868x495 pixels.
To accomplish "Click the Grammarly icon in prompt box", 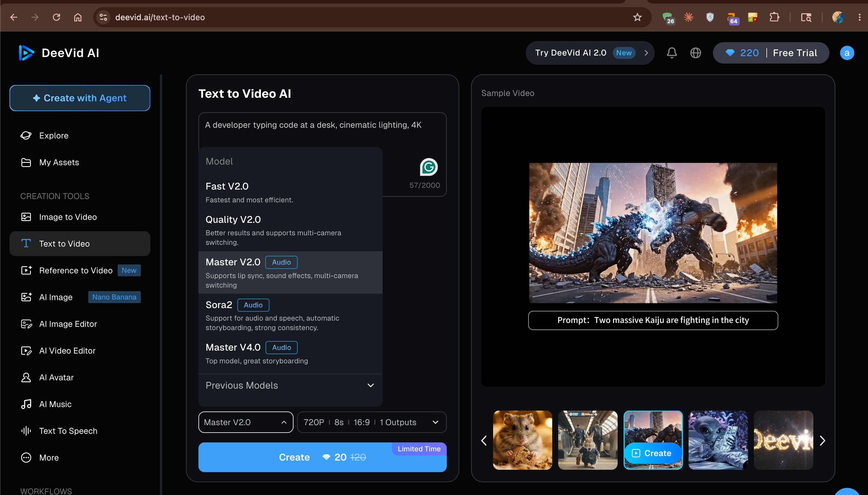I will click(x=429, y=167).
